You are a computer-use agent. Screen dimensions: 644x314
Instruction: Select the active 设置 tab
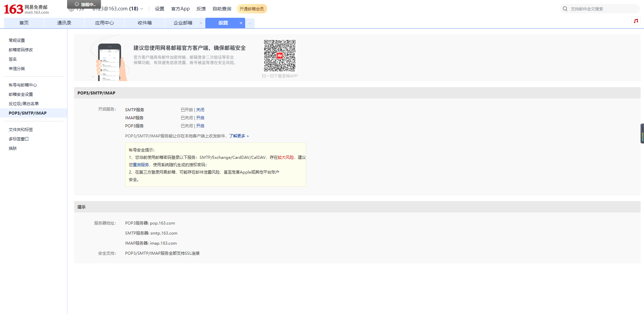point(223,23)
